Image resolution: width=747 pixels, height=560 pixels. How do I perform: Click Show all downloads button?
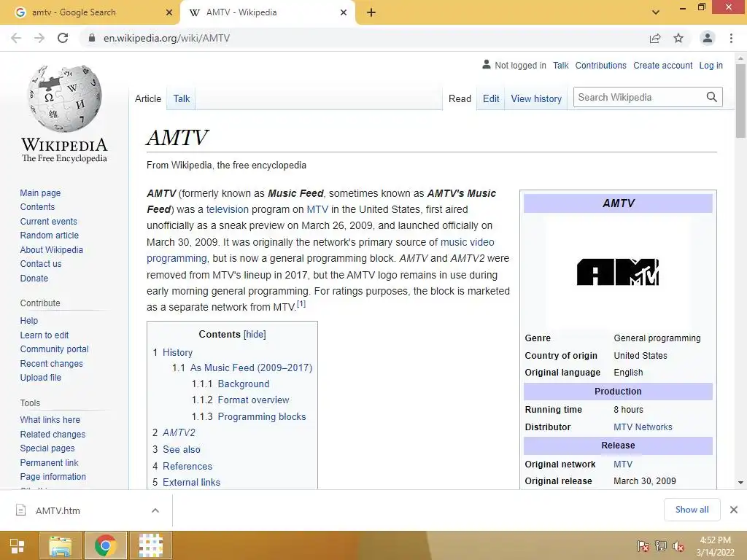point(692,510)
